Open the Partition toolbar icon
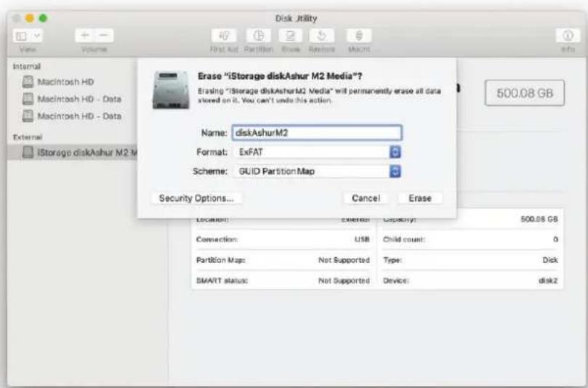The height and width of the screenshot is (388, 588). (x=258, y=36)
